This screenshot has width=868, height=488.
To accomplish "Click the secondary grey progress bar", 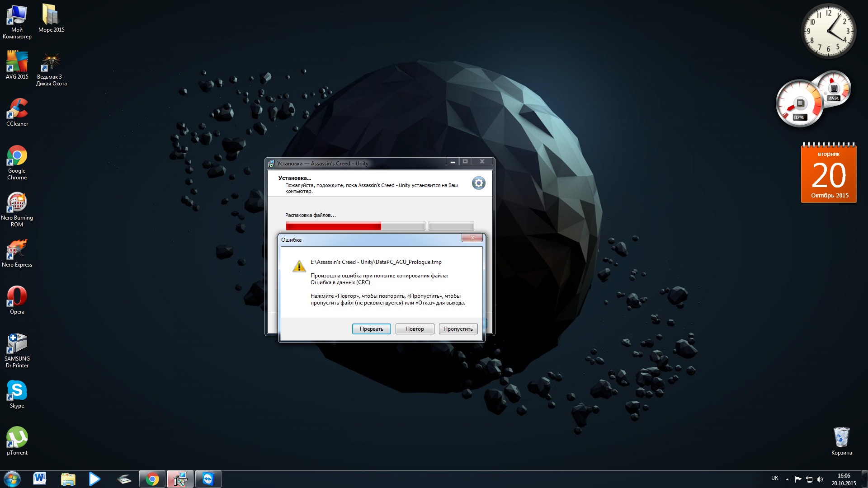I will pos(451,226).
